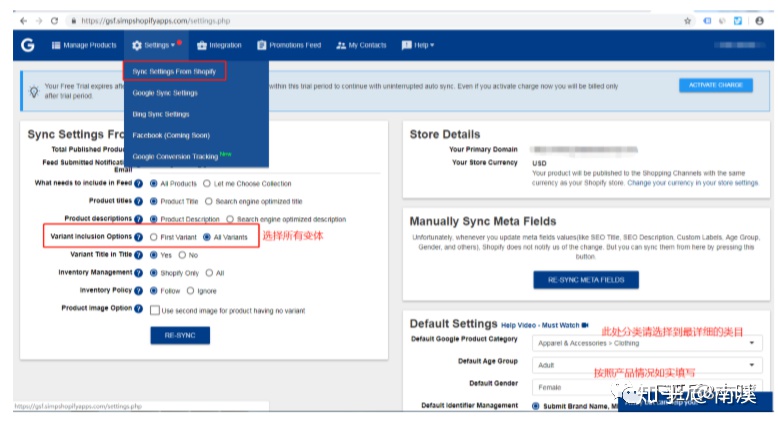Expand the Settings dropdown in the navbar
778x426 pixels.
(154, 45)
